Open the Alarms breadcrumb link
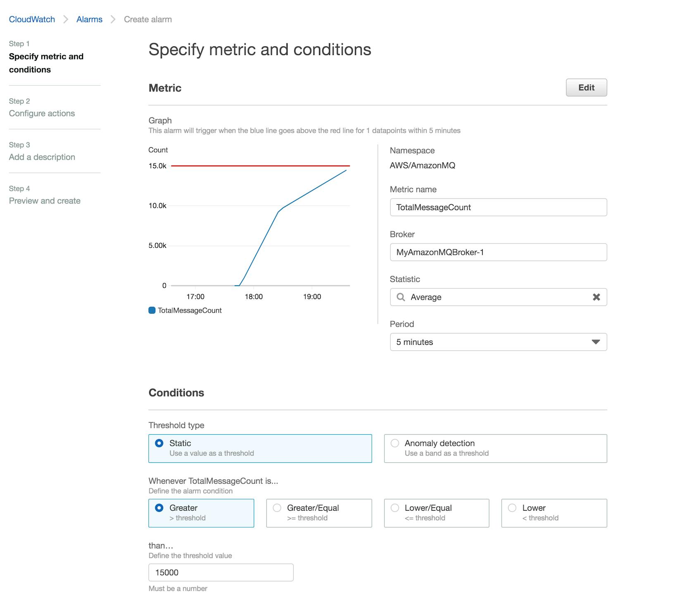This screenshot has height=600, width=700. click(89, 19)
